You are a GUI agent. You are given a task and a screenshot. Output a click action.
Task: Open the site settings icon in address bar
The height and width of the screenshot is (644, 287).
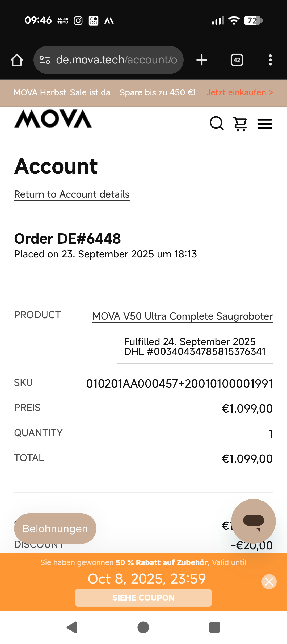click(45, 60)
